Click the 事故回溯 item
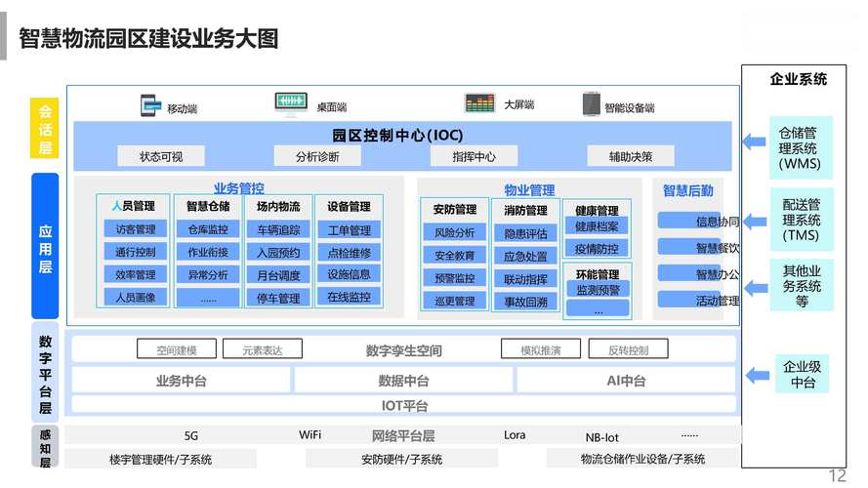868x488 pixels. click(525, 303)
